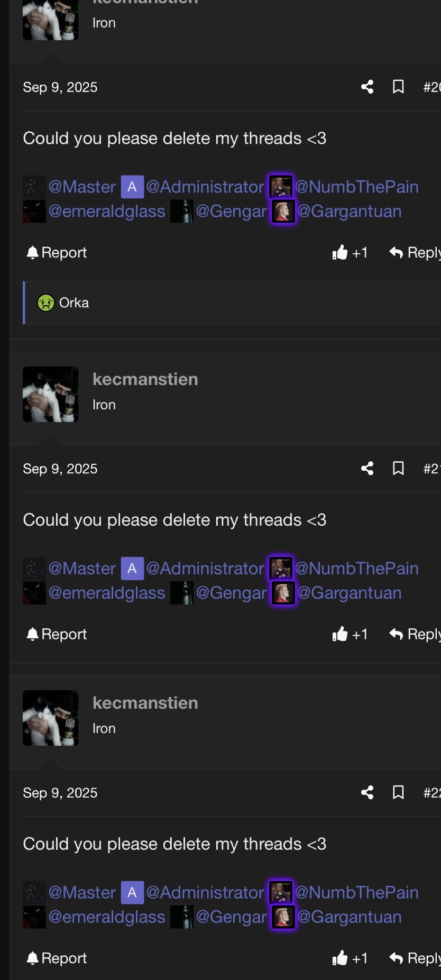
Task: Report the post above Orka's reaction
Action: [x=57, y=253]
